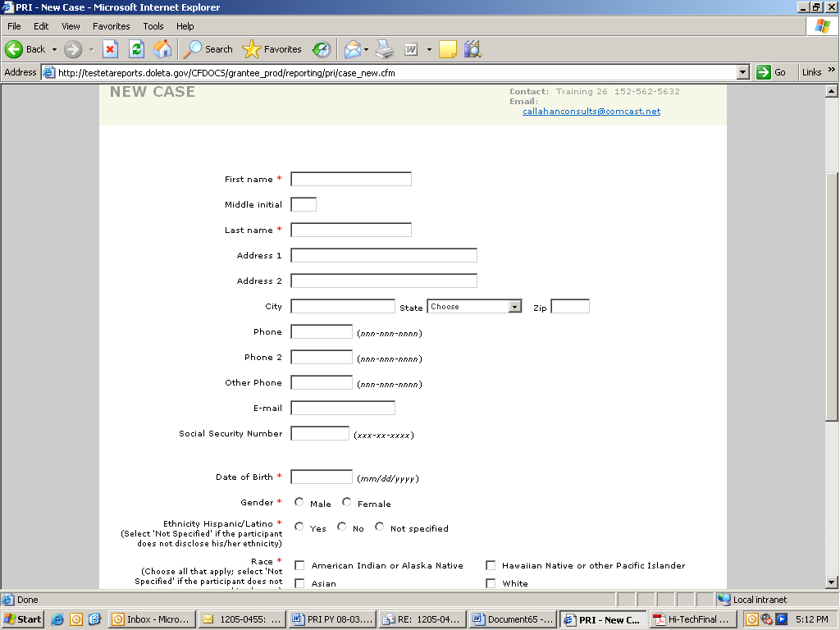The height and width of the screenshot is (630, 840).
Task: Click the vertical scrollbar down arrow
Action: (x=832, y=582)
